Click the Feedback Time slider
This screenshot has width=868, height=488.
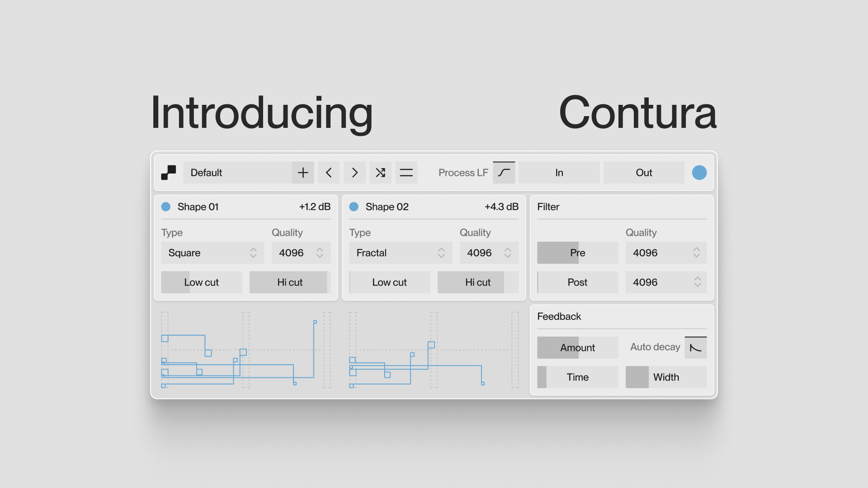578,377
